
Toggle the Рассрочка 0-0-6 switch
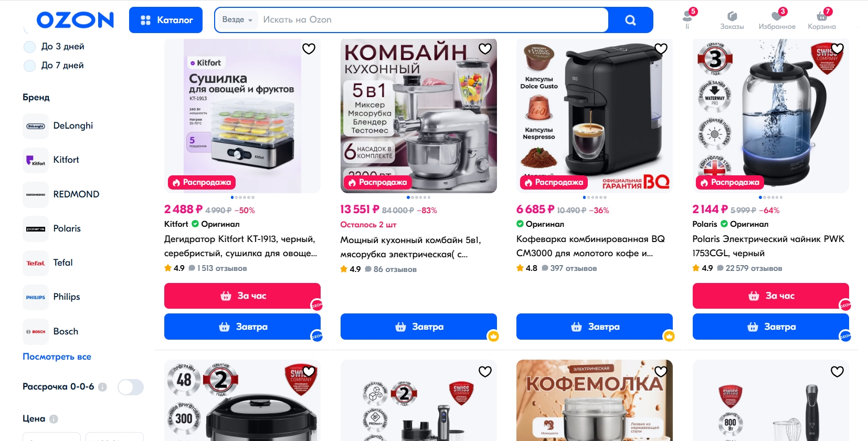click(x=131, y=387)
